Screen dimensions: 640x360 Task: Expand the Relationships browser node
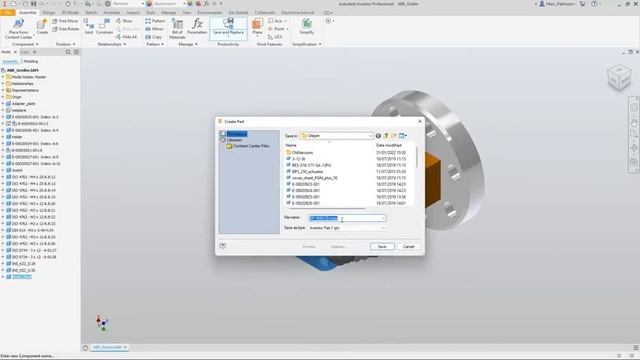3,83
